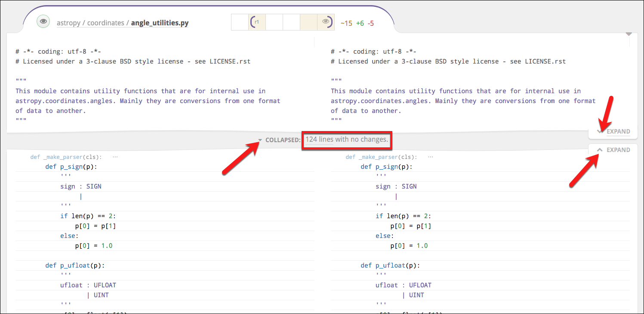Click the ~15 changed lines count
Viewport: 644px width, 314px height.
346,23
